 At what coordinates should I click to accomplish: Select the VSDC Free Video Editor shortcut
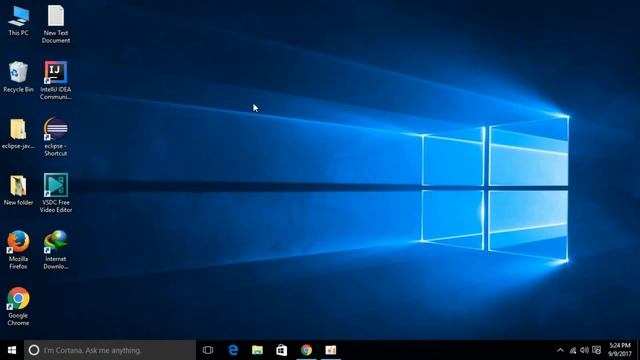pyautogui.click(x=56, y=193)
